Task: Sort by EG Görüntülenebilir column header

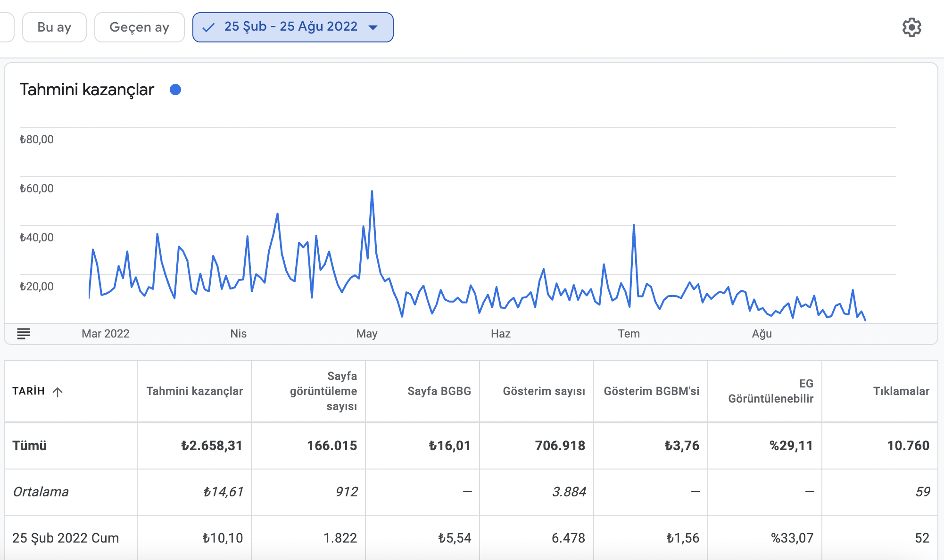Action: 771,391
